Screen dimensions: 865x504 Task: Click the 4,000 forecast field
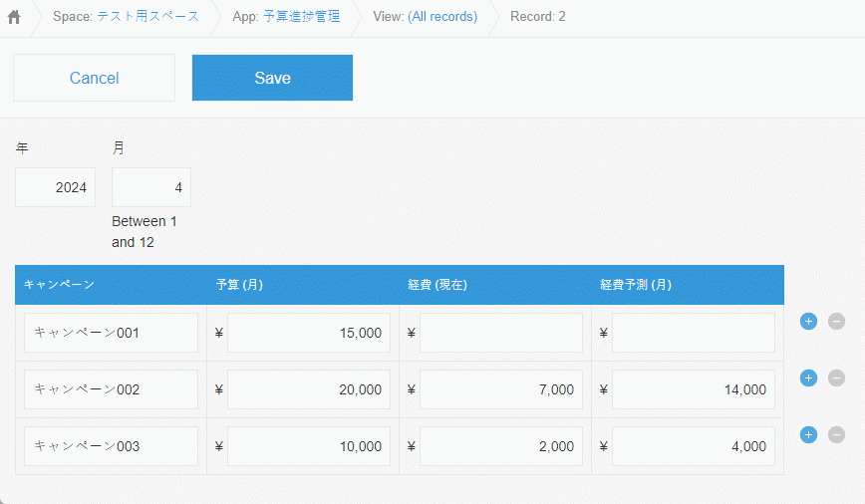693,446
